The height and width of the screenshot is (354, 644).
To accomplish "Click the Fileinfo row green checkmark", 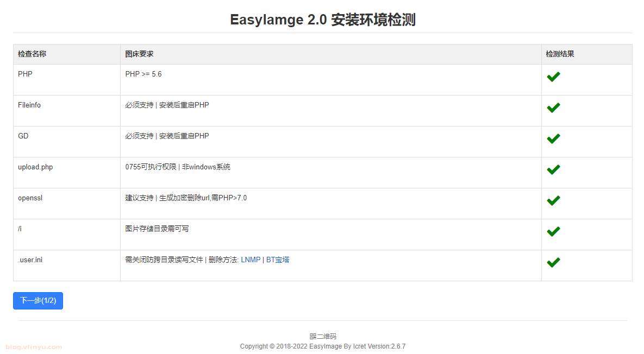I will pos(553,108).
